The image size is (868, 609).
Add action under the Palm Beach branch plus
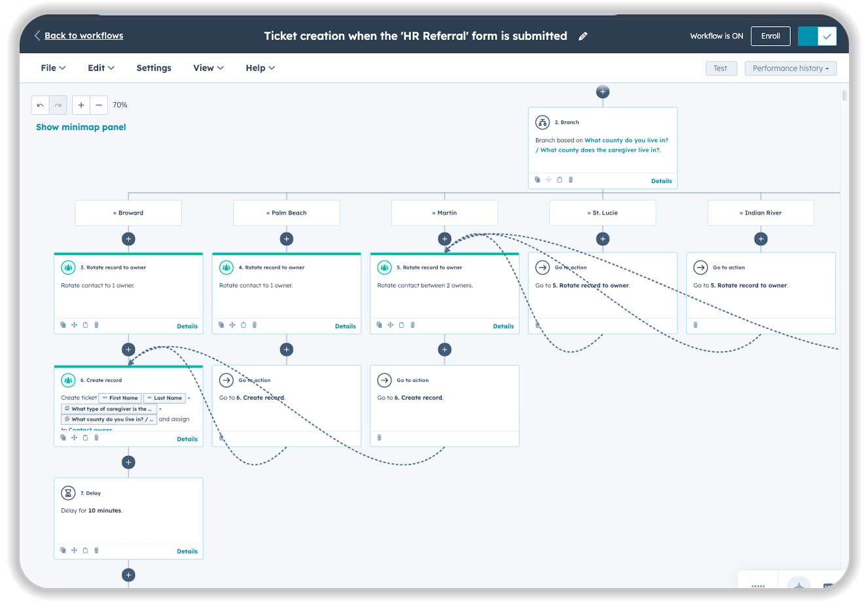point(287,239)
